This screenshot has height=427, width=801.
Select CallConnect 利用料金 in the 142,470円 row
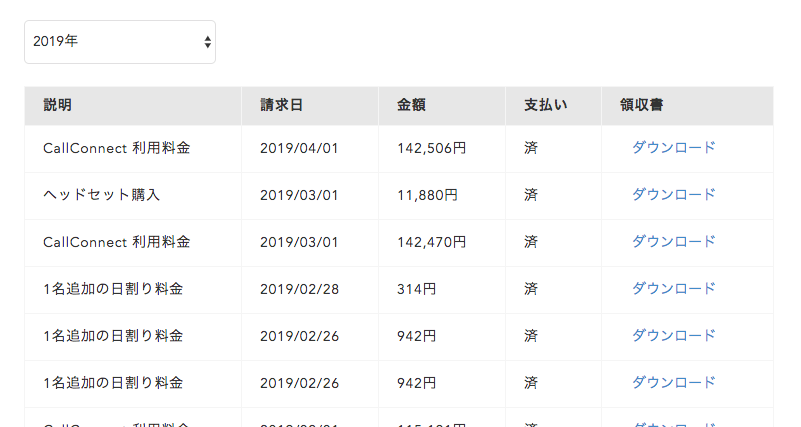coord(116,242)
